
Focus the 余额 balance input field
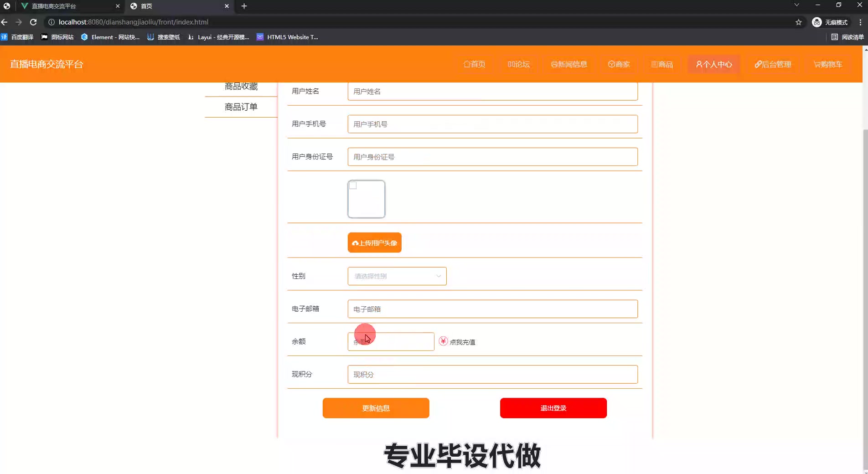pos(391,341)
